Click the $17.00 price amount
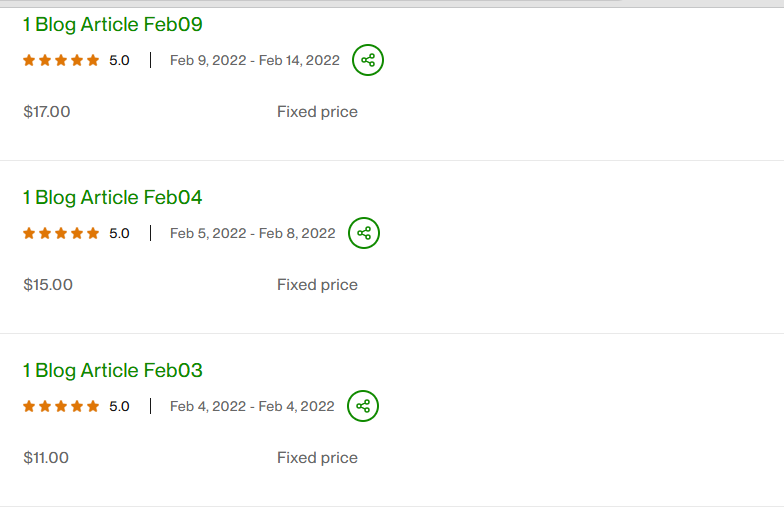The width and height of the screenshot is (784, 512). pyautogui.click(x=47, y=112)
